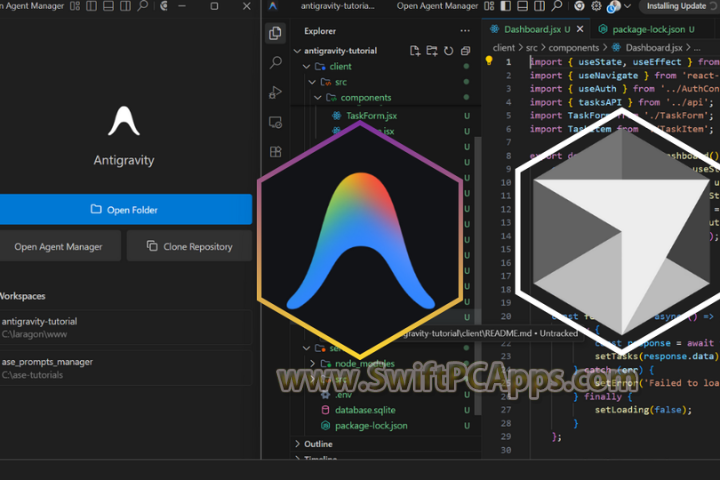The image size is (720, 480).
Task: Click Open Agent Manager in editor title bar
Action: coord(437,6)
